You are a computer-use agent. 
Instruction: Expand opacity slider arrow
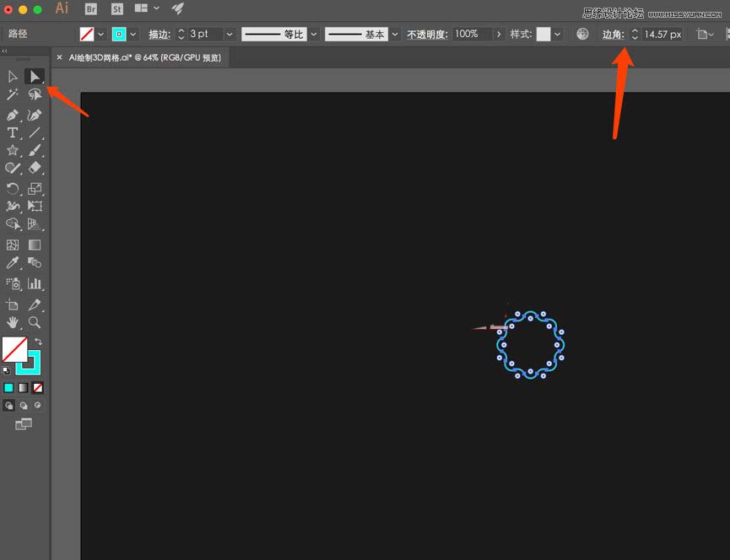point(499,35)
